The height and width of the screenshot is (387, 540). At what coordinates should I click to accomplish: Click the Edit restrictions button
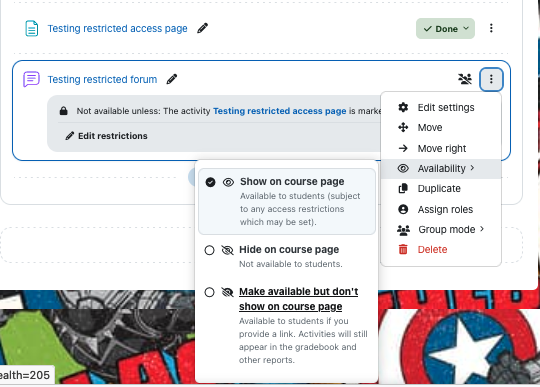coord(106,136)
